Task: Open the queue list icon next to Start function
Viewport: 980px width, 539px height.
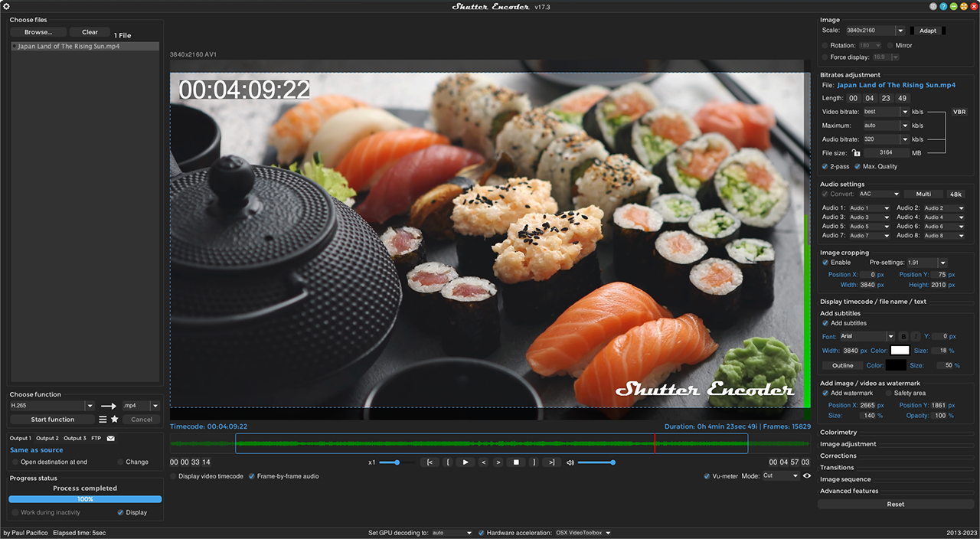Action: [x=103, y=419]
